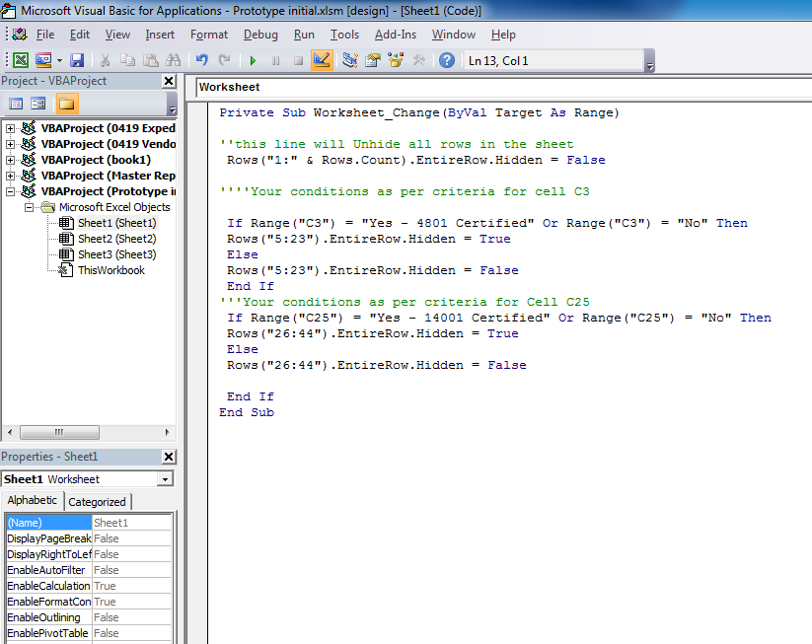Close the Project - VBAProject pane
Image resolution: width=812 pixels, height=644 pixels.
(x=169, y=81)
